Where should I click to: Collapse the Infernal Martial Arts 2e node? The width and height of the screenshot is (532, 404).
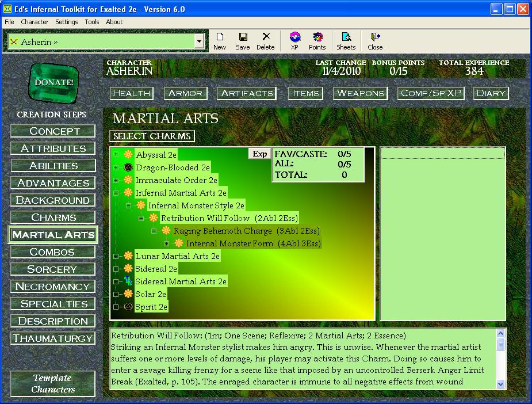point(116,193)
